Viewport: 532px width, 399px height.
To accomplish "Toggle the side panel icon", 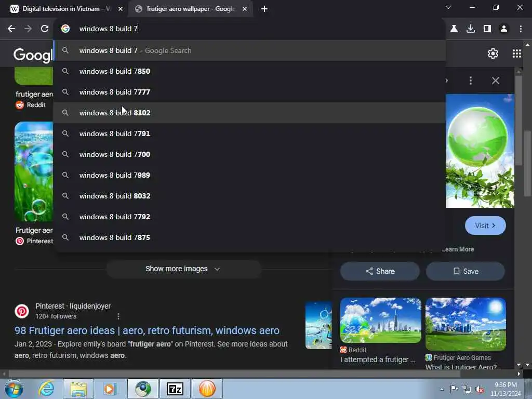I will coord(487,29).
